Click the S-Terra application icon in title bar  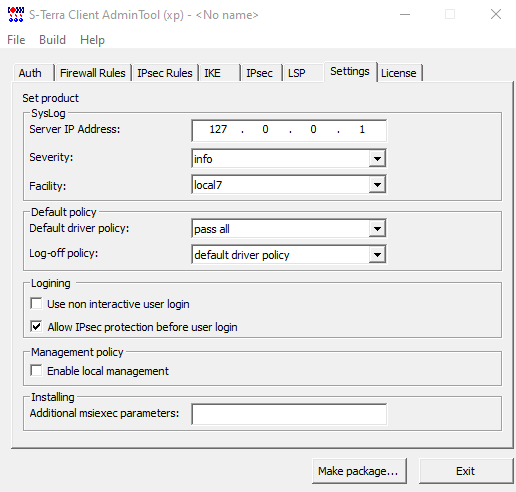coord(16,15)
